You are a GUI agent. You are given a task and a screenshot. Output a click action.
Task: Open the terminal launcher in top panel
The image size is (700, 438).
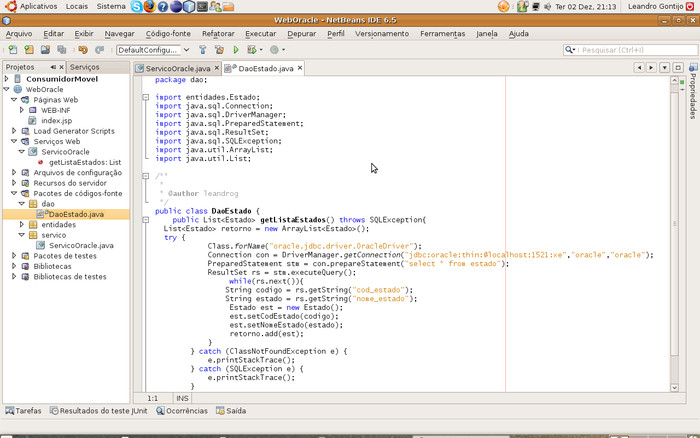[x=202, y=6]
